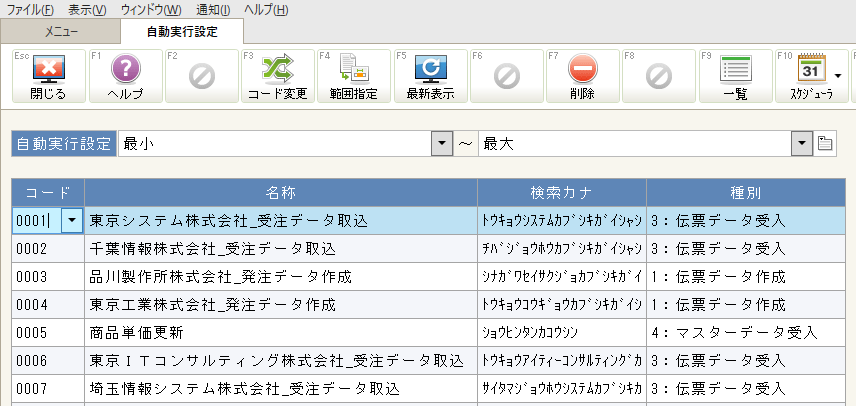Viewport: 856px width, 406px height.
Task: Switch to the メニュー tab
Action: click(x=61, y=32)
